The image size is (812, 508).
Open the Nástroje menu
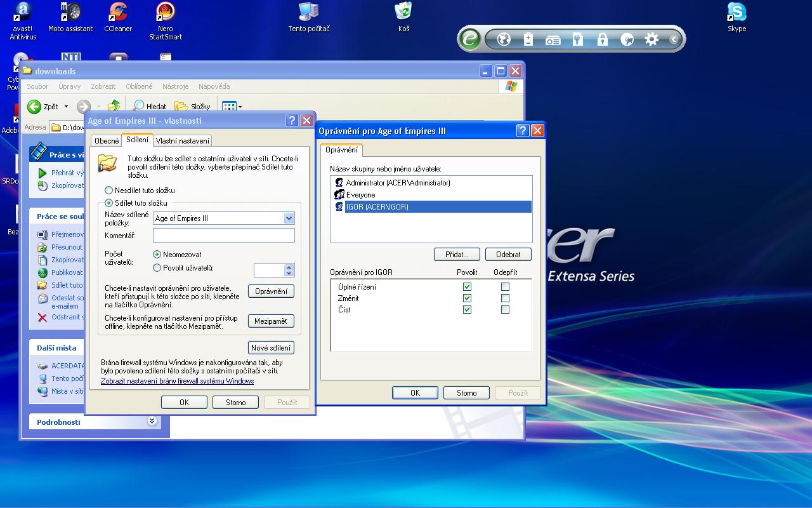(x=175, y=86)
